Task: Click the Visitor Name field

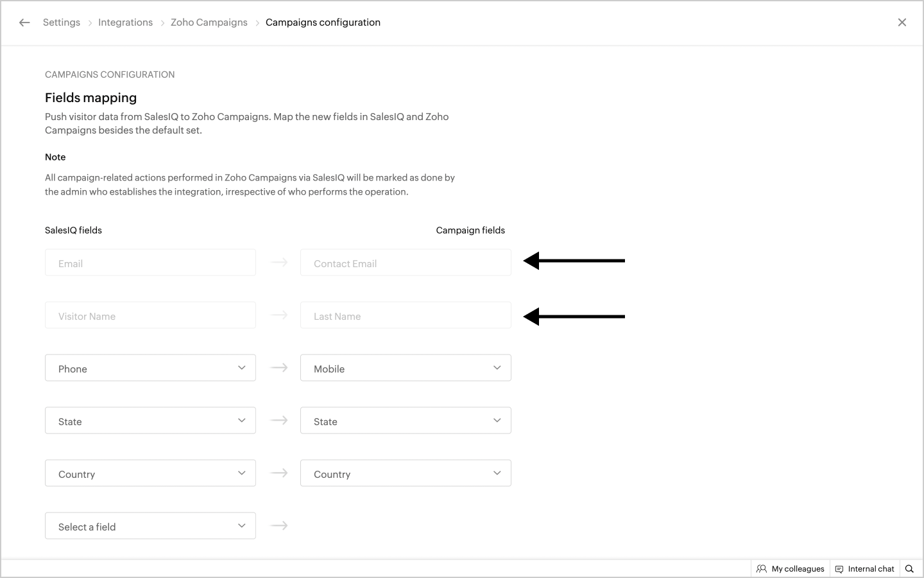Action: click(x=150, y=315)
